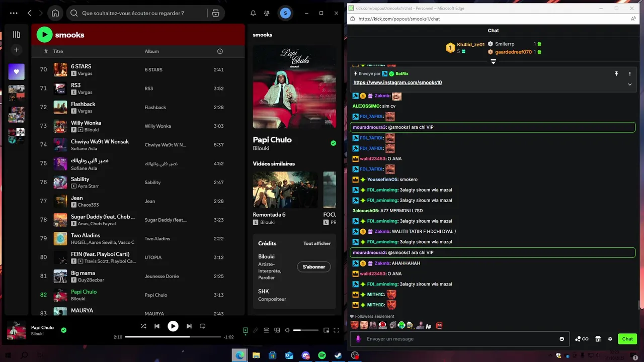
Task: Select track Willy Wonka by Bilouki
Action: click(x=138, y=126)
